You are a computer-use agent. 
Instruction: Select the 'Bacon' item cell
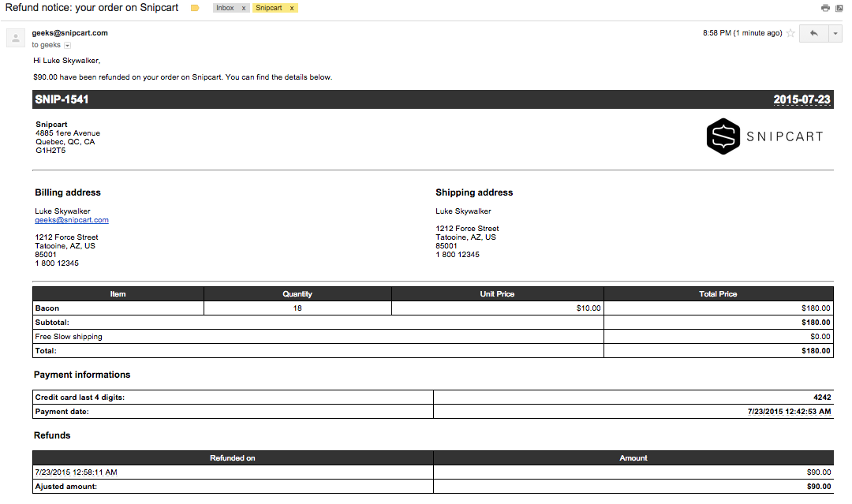118,308
